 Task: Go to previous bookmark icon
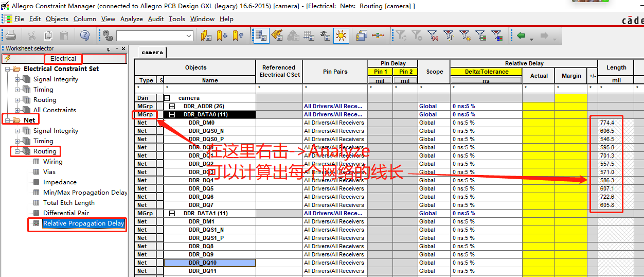click(238, 36)
